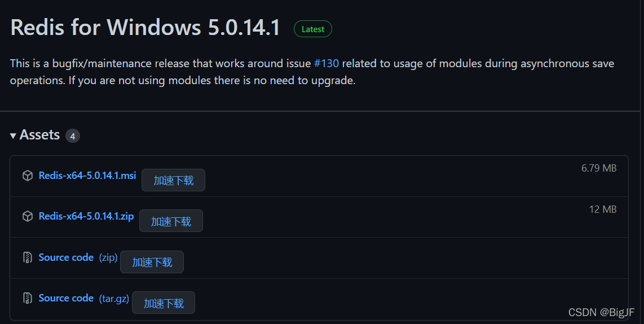644x324 pixels.
Task: Open issue #130 link
Action: point(327,63)
